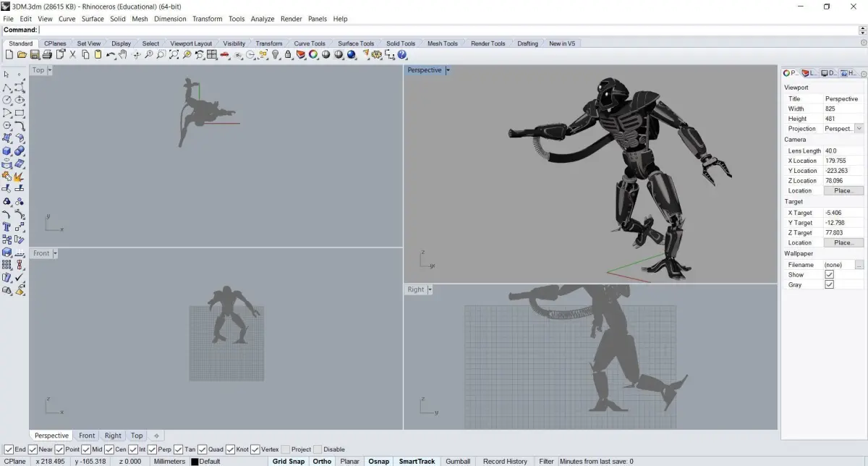This screenshot has height=466, width=868.
Task: Click the Print icon
Action: tap(47, 54)
